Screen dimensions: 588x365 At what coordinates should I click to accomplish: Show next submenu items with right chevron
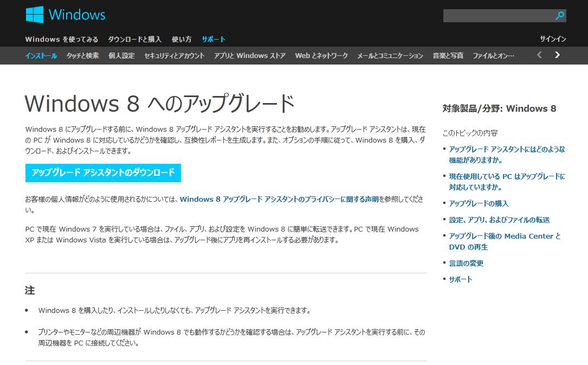click(557, 55)
